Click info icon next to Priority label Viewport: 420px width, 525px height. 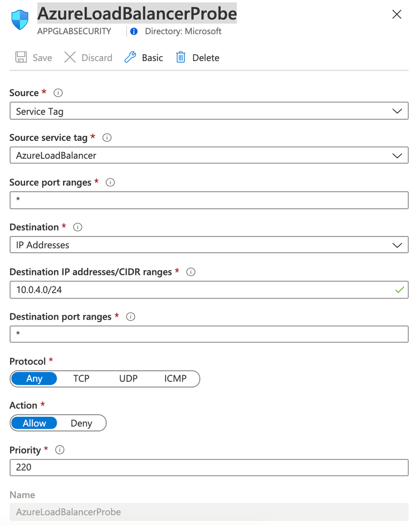[x=60, y=450]
